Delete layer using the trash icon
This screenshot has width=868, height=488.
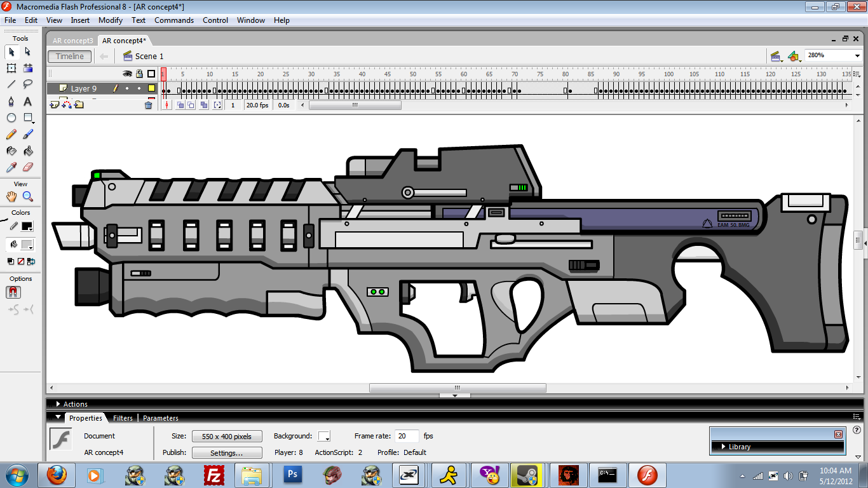pyautogui.click(x=149, y=105)
